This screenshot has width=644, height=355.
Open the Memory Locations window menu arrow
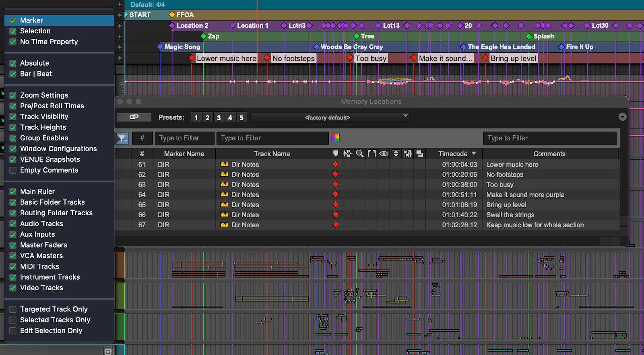point(623,117)
